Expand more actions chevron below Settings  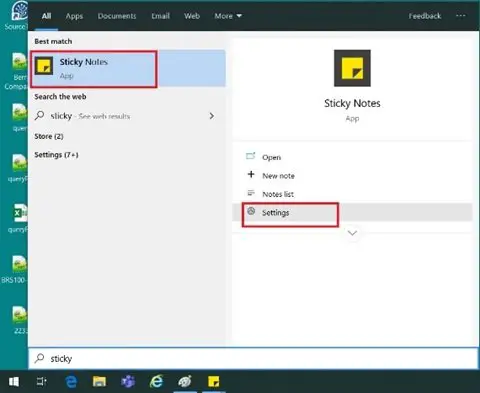[x=352, y=233]
